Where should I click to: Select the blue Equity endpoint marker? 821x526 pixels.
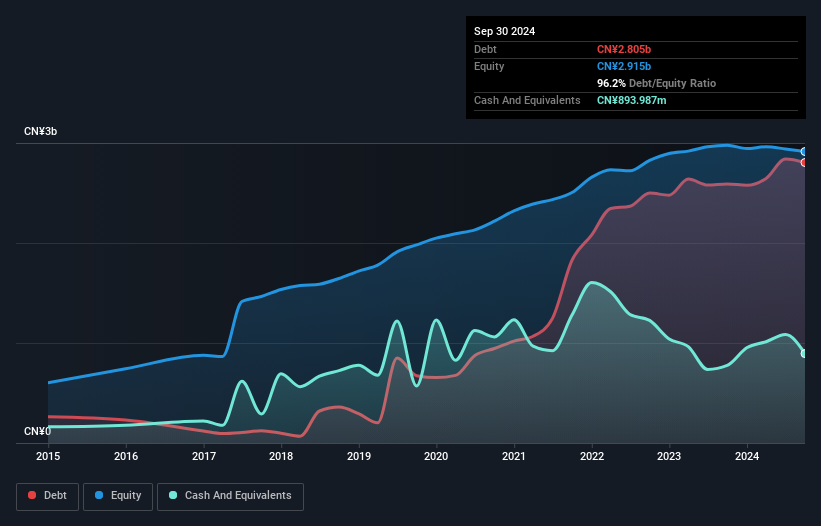click(804, 152)
